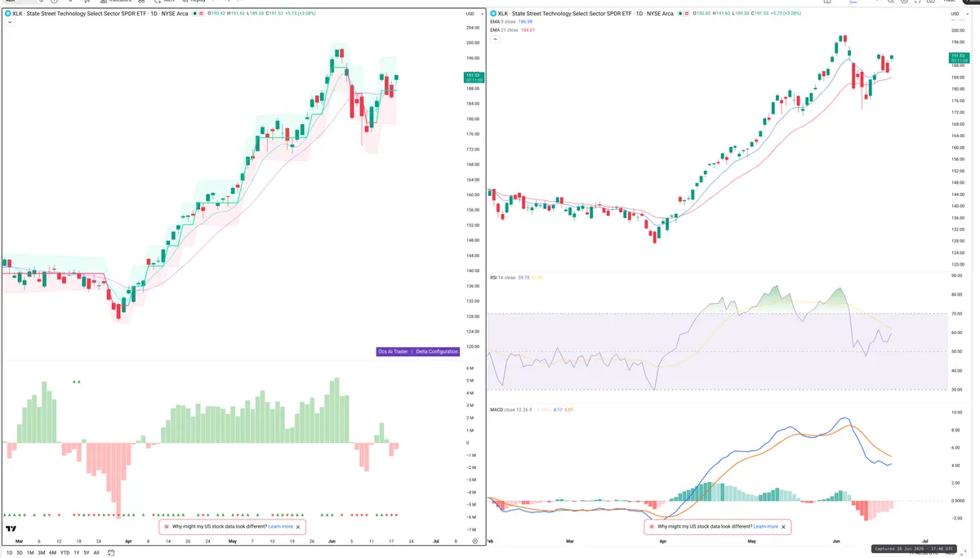Click the May label on left time axis

pos(233,541)
